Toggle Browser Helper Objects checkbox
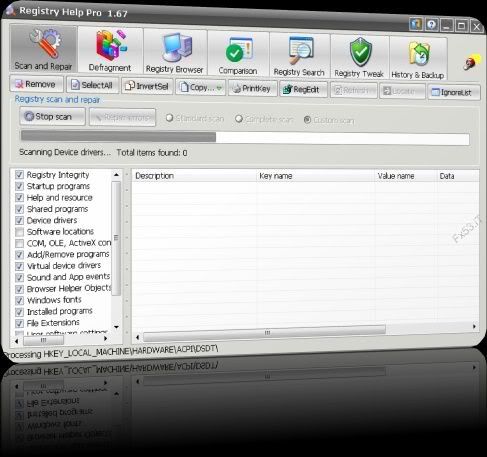 point(19,289)
